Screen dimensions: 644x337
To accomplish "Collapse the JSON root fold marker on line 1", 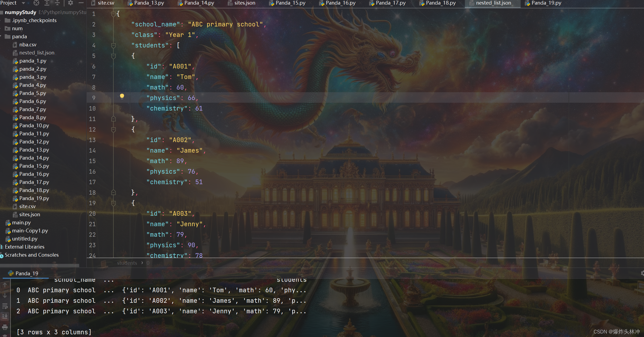I will [113, 14].
